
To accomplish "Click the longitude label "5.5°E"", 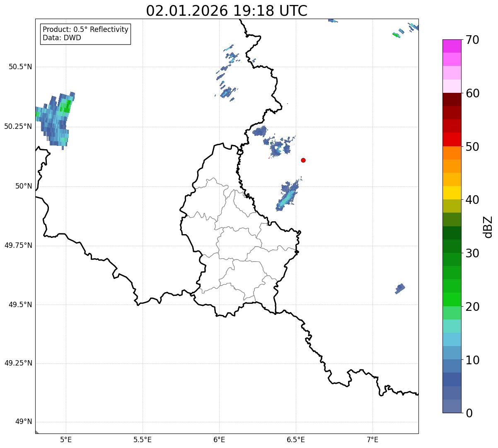I will [143, 440].
